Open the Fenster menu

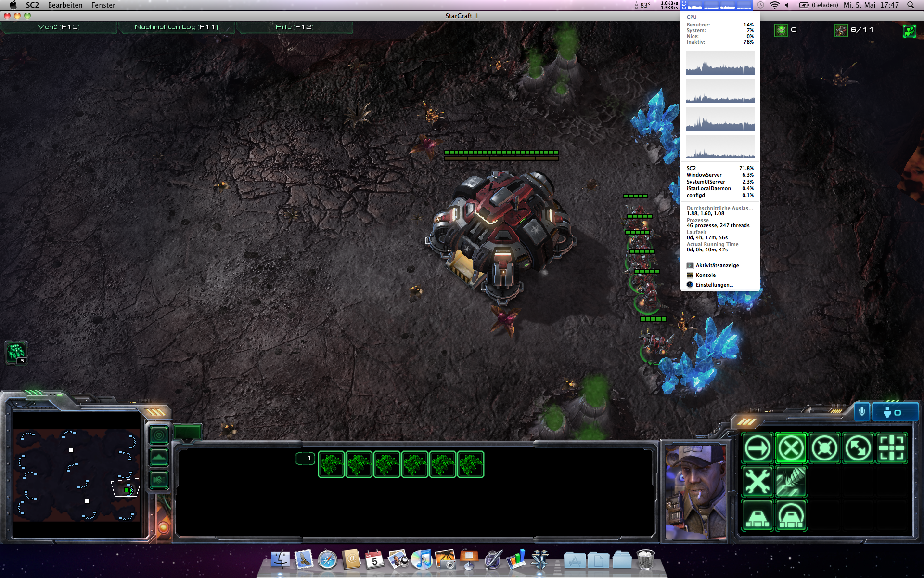103,5
